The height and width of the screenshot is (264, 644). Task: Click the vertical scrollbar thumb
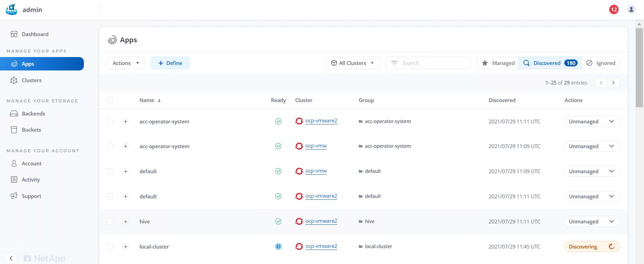coord(639,68)
